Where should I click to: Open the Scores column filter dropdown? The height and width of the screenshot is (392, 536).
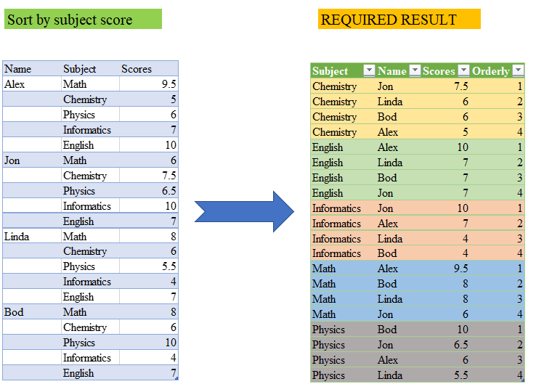pos(462,70)
